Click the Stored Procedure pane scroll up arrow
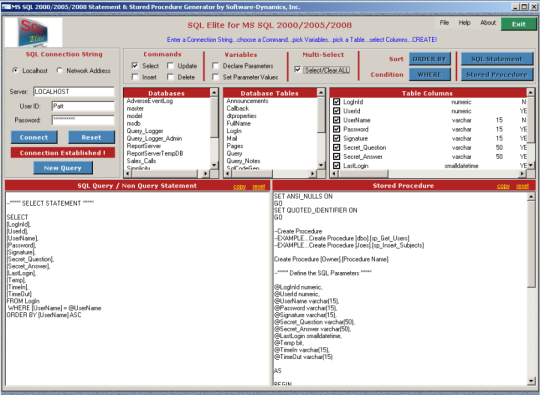Screen dimensions: 540x395 tap(531, 196)
